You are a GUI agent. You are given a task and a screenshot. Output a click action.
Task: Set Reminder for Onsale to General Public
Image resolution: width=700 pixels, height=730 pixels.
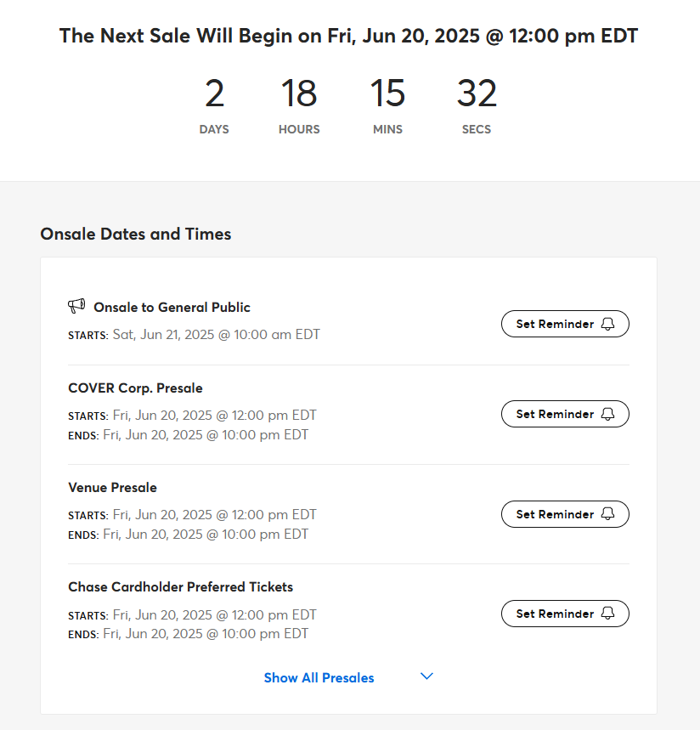coord(565,324)
